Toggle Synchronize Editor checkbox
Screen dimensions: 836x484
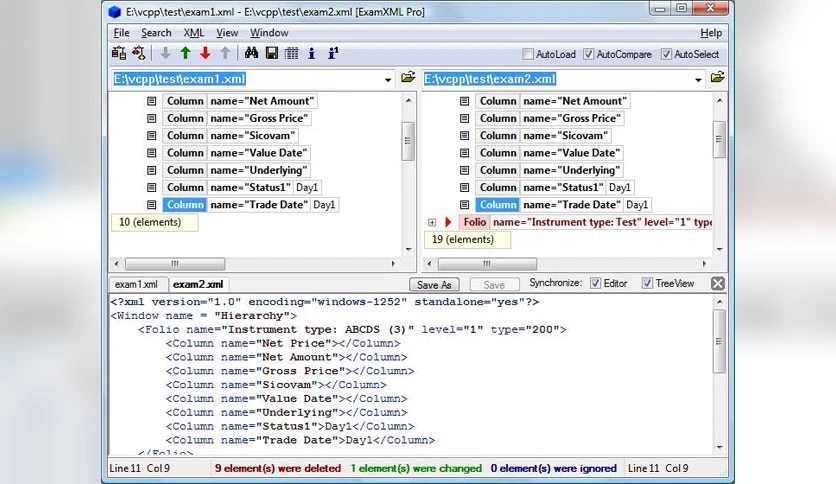coord(596,283)
